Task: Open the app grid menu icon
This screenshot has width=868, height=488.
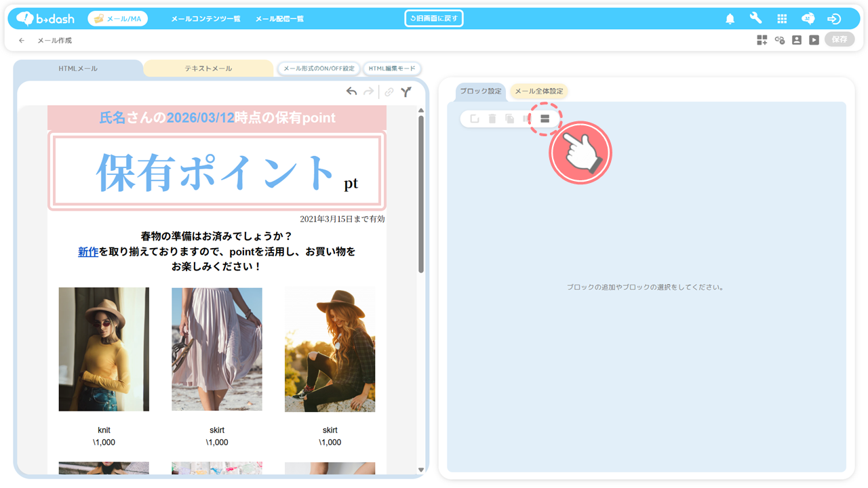Action: coord(782,19)
